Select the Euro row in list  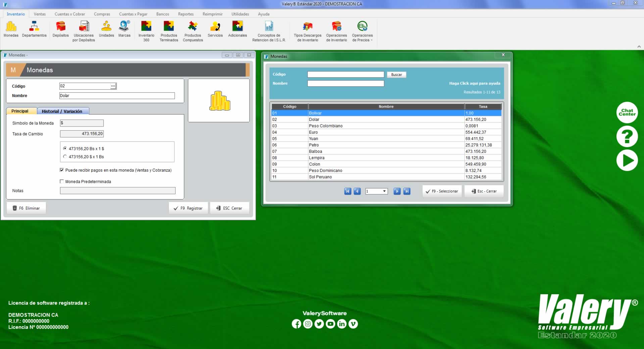(x=386, y=132)
